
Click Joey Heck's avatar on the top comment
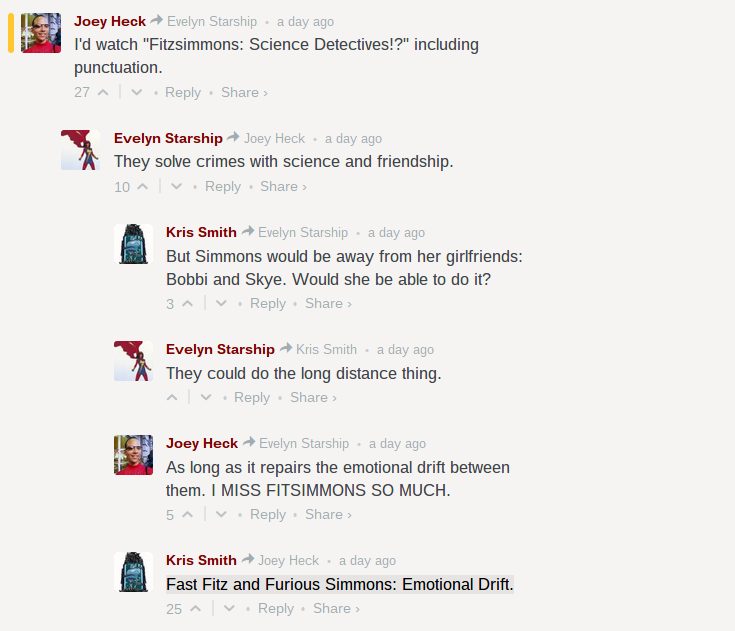(x=41, y=33)
